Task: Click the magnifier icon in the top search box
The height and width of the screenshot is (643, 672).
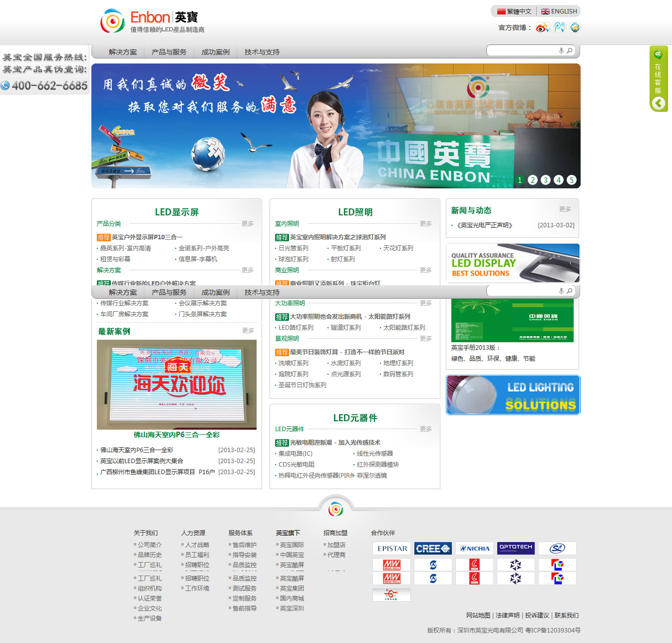Action: click(x=570, y=50)
